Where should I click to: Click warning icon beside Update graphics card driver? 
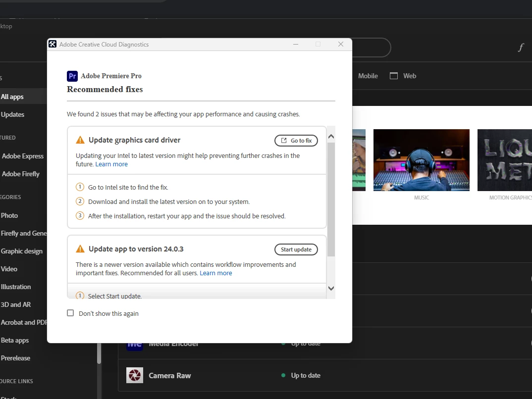[x=80, y=140]
